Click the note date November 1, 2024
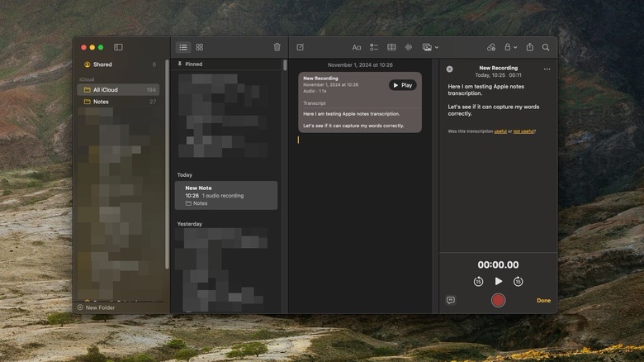 point(360,65)
